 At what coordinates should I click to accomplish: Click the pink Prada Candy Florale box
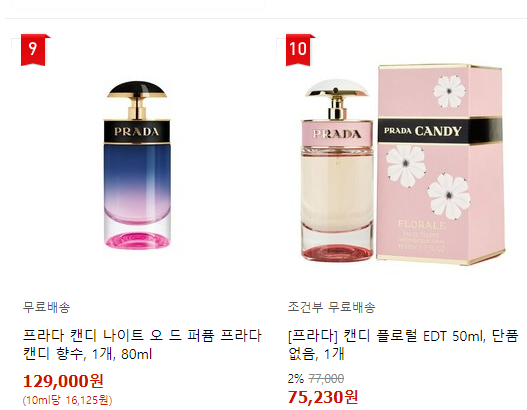coord(441,165)
